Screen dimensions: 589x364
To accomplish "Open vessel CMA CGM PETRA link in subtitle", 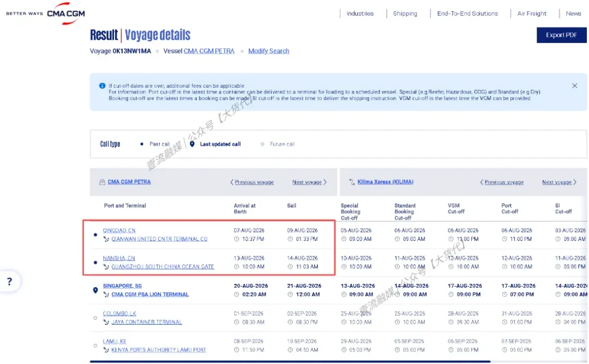I will click(x=209, y=51).
